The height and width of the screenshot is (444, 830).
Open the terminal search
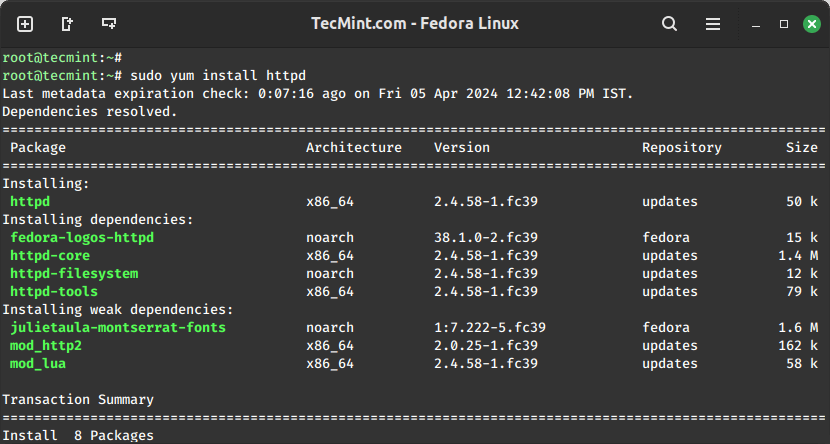669,23
